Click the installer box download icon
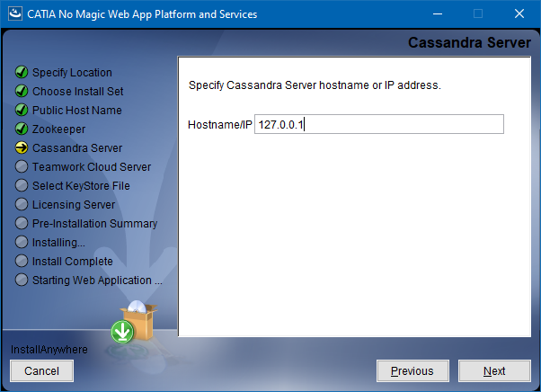Screen dimensions: 541x392 (134, 322)
